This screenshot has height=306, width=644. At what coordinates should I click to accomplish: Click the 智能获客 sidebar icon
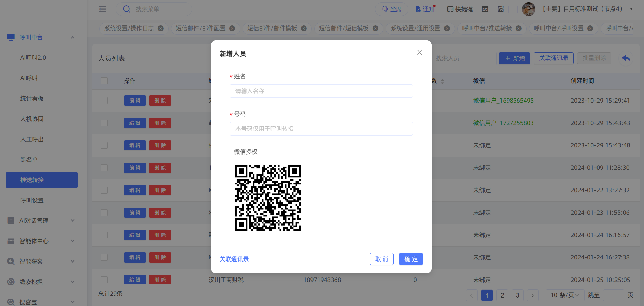11,262
